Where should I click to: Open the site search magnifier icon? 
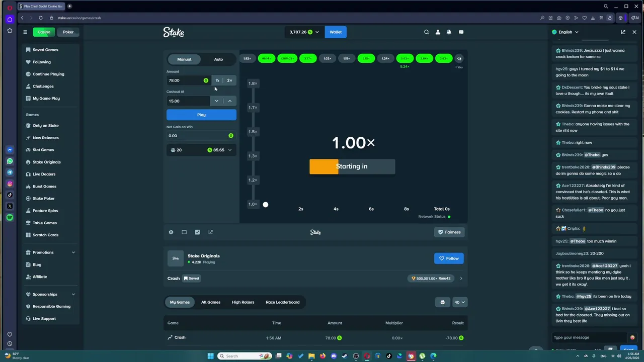(427, 32)
